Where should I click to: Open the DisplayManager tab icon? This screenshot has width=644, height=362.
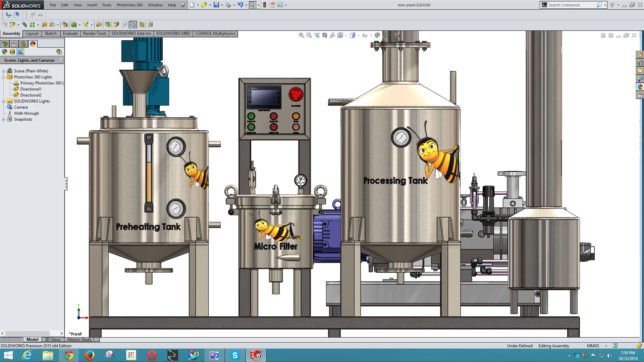[33, 44]
